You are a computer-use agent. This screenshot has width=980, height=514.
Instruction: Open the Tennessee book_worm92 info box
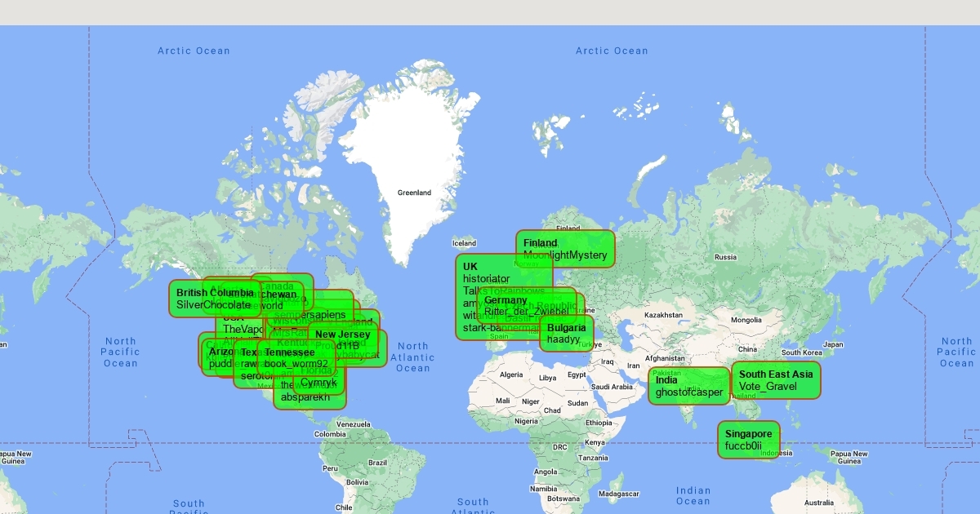(x=296, y=358)
